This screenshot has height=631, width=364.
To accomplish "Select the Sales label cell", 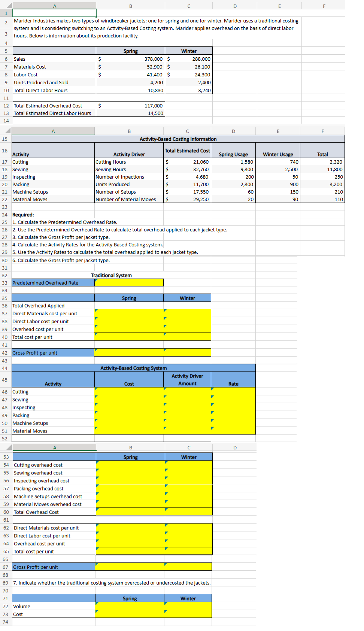I will pyautogui.click(x=55, y=59).
